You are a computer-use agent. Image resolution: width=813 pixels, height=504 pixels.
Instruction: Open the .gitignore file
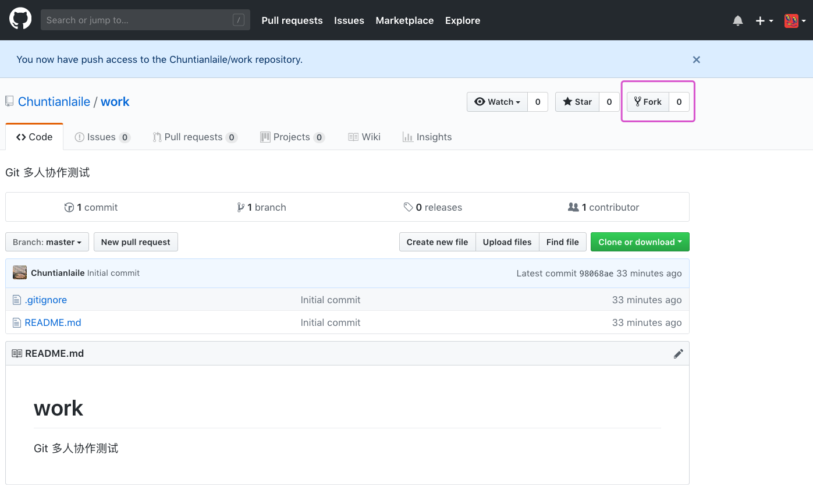(46, 300)
